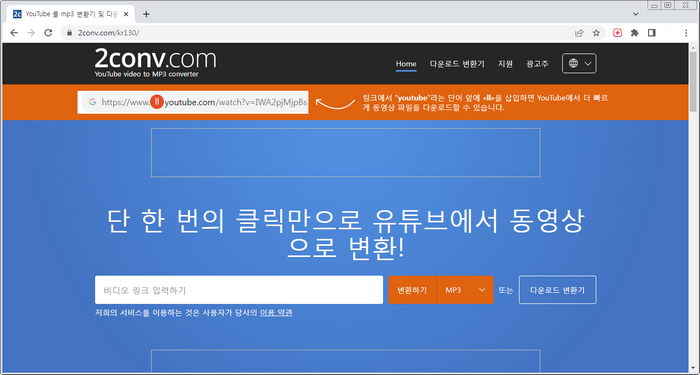Screen dimensions: 700x375
Task: Click the window maximize button
Action: point(668,5)
